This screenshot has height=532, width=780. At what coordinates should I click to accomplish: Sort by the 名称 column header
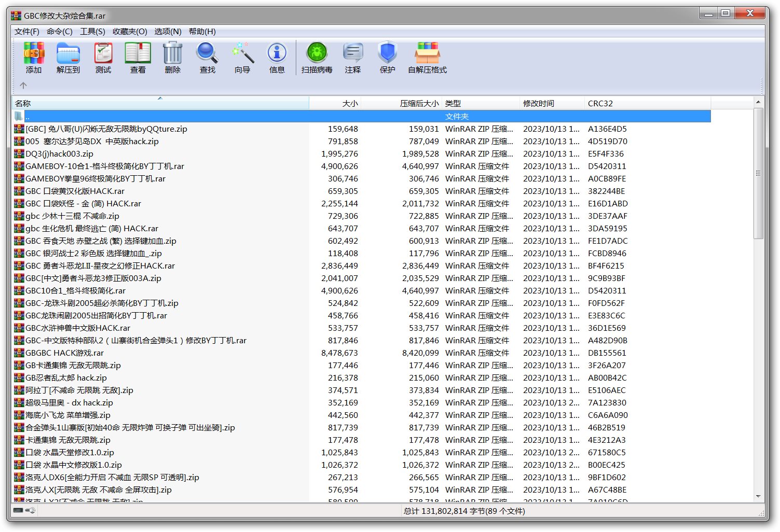click(x=161, y=103)
